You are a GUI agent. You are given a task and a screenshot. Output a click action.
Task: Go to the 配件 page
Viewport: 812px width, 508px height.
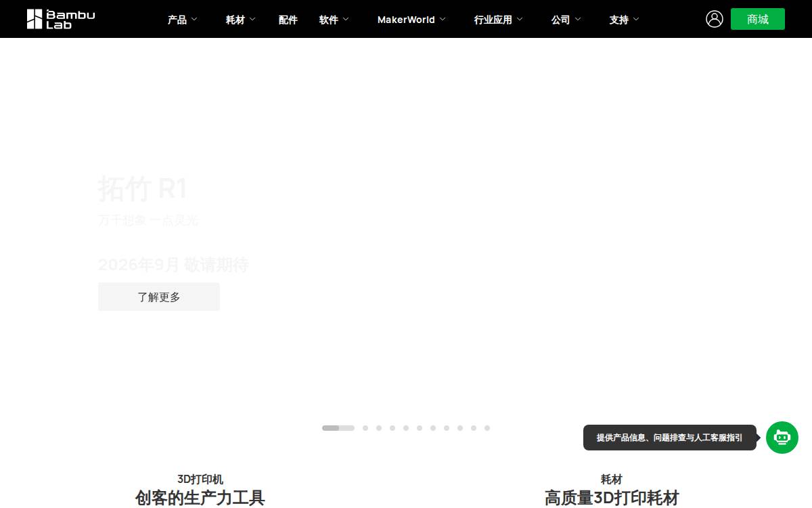coord(288,20)
